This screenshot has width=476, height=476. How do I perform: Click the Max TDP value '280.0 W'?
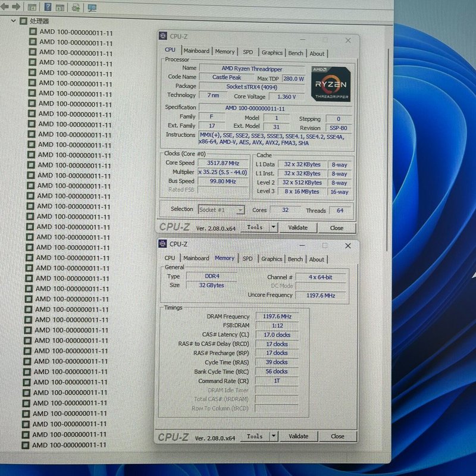(x=293, y=79)
